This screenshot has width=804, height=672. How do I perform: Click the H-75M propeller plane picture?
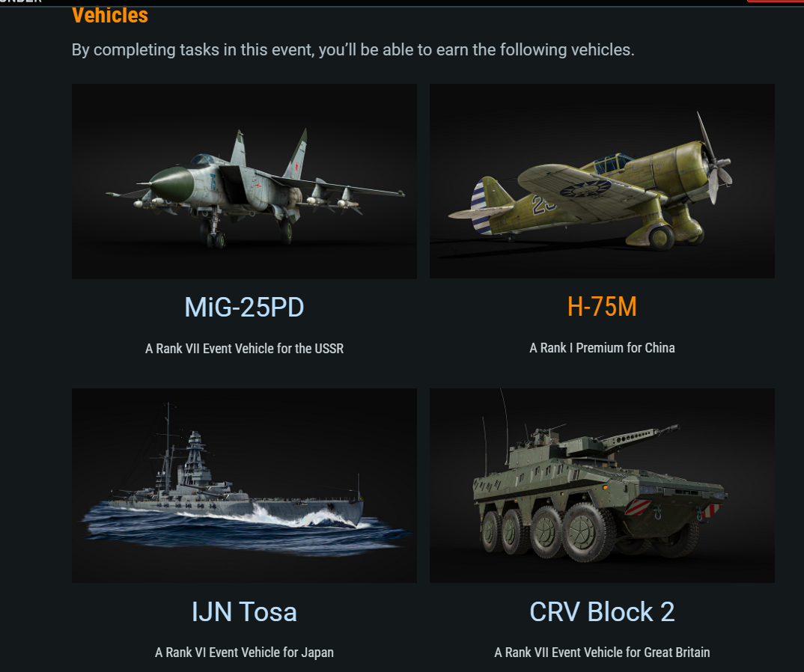(602, 181)
